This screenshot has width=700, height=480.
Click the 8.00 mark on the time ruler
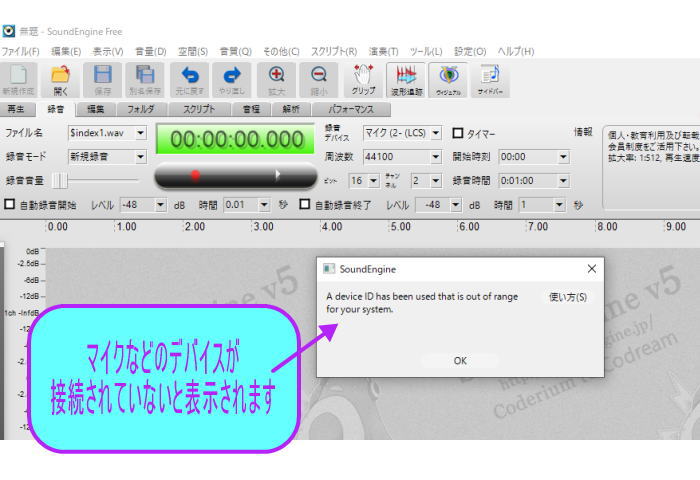(607, 227)
